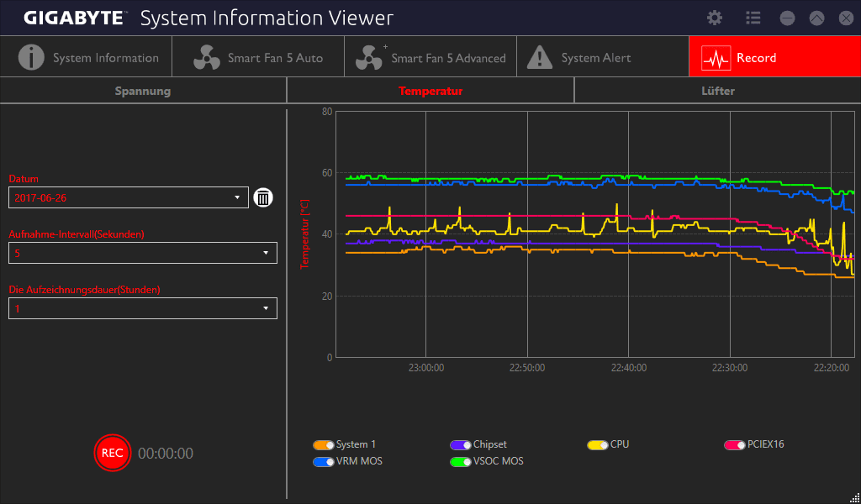861x504 pixels.
Task: Open the settings gear icon
Action: [x=715, y=18]
